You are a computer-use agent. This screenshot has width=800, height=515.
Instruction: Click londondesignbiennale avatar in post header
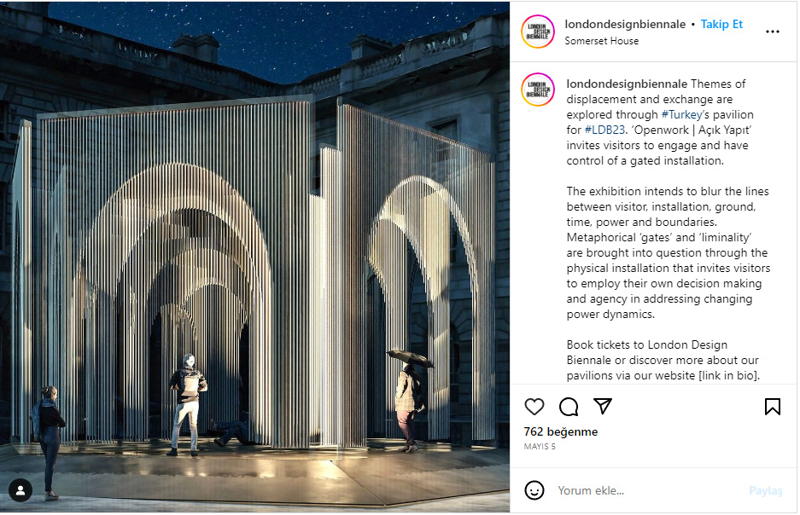click(x=538, y=32)
